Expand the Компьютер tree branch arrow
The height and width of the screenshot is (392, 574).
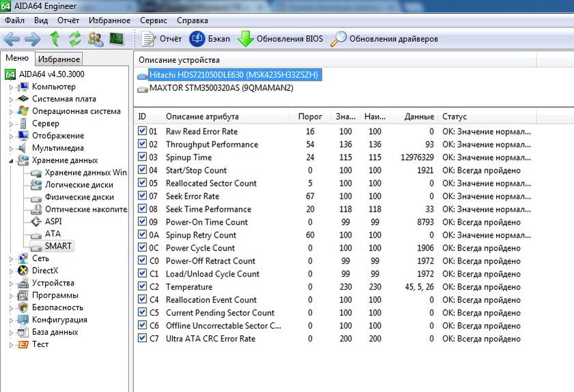pos(11,87)
